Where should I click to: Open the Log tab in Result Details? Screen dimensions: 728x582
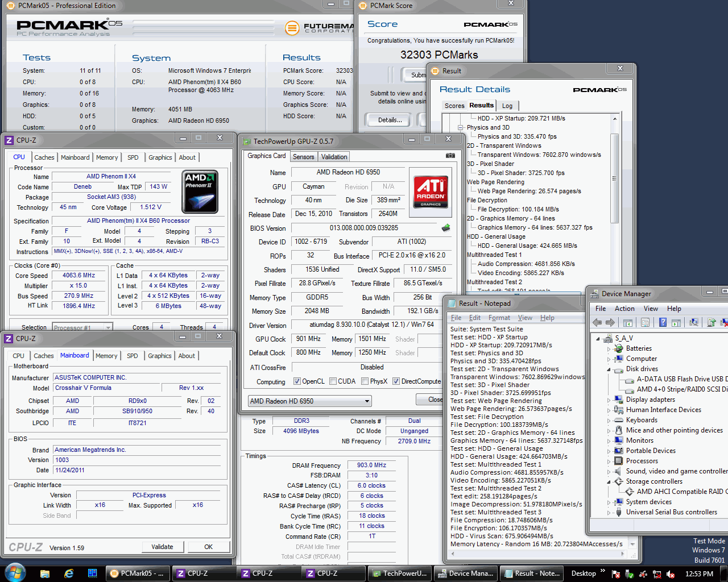[x=507, y=106]
